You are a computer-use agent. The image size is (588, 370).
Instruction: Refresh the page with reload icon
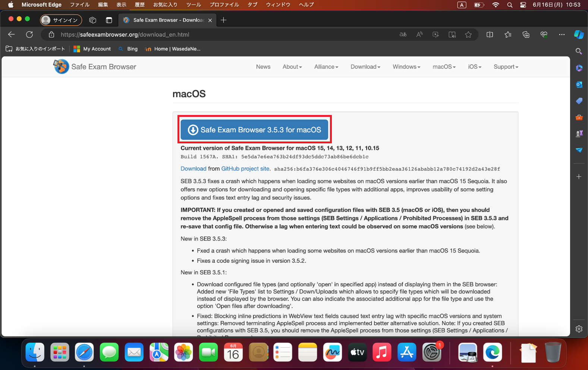pos(29,35)
